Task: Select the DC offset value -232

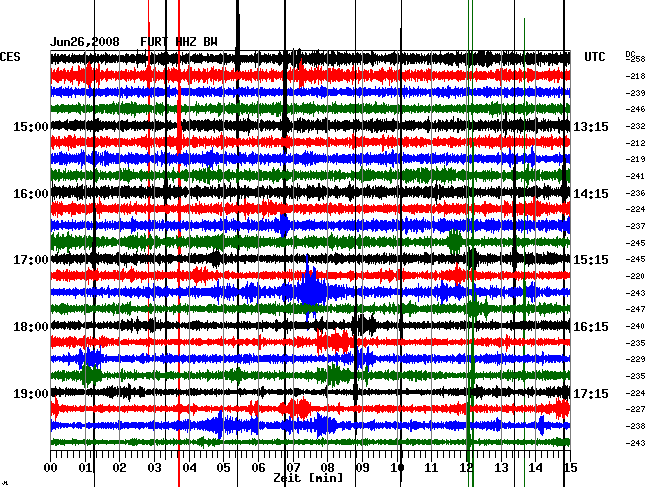Action: coord(635,126)
